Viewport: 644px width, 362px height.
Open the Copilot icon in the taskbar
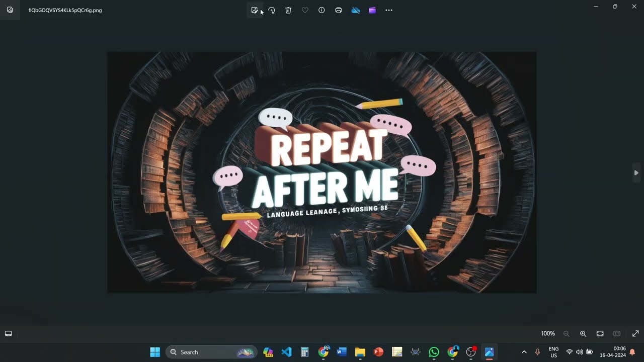pyautogui.click(x=268, y=352)
